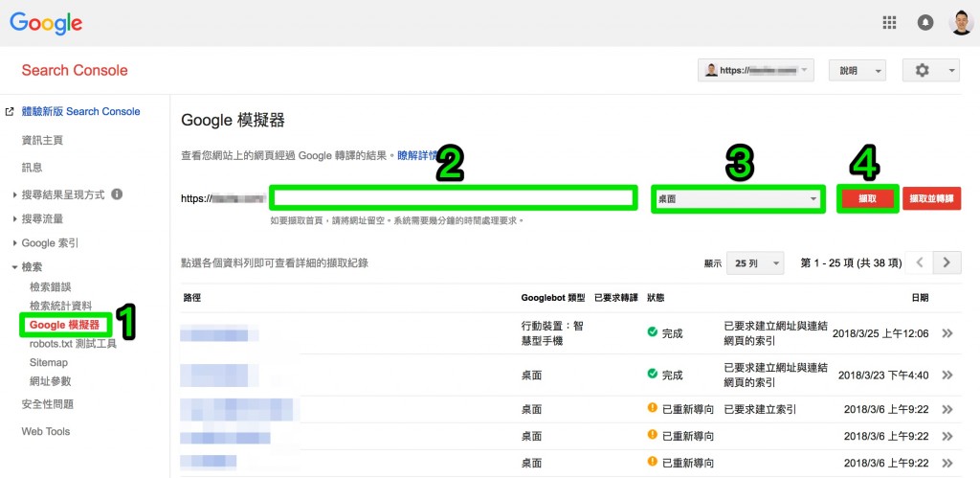Open 檢索錯誤 in the sidebar
Viewport: 980px width, 478px height.
(x=51, y=286)
